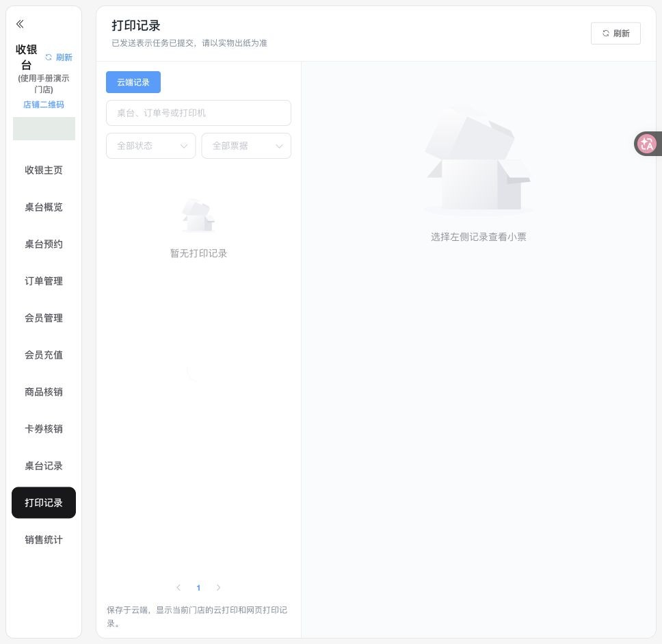Go to 收银主页 in sidebar

(x=44, y=170)
